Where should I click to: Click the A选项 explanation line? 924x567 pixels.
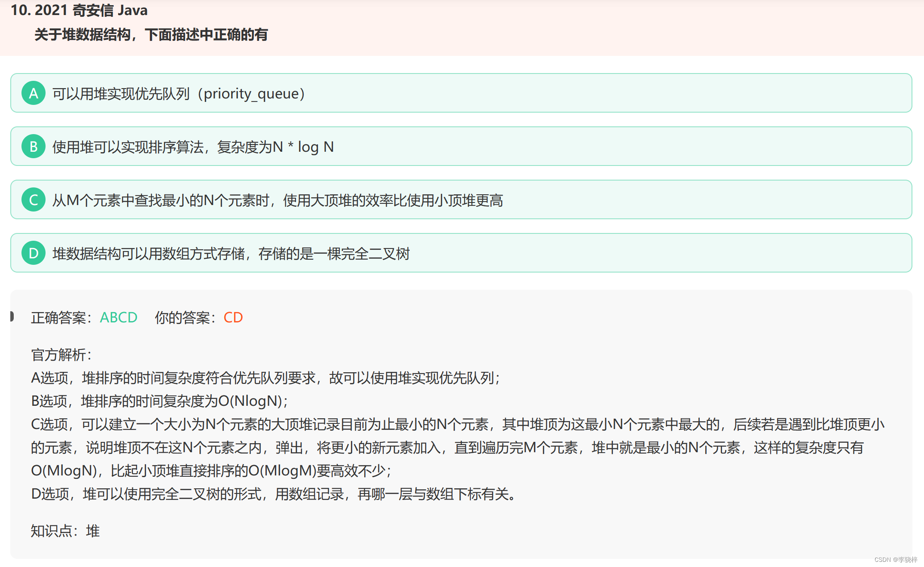pos(265,378)
